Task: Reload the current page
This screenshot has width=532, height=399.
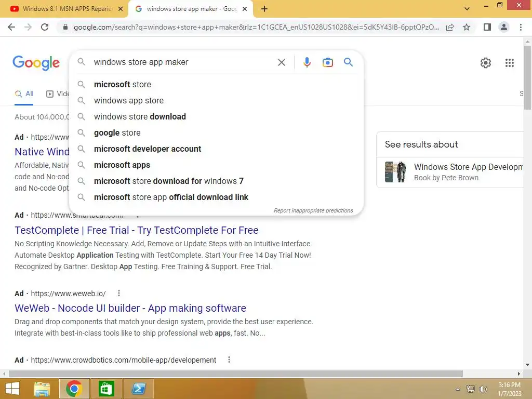Action: [x=45, y=27]
